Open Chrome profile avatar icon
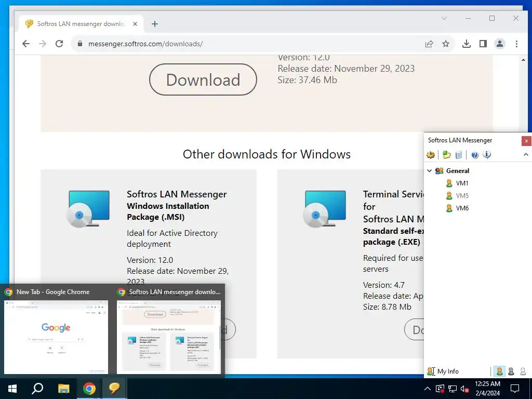 pyautogui.click(x=500, y=44)
